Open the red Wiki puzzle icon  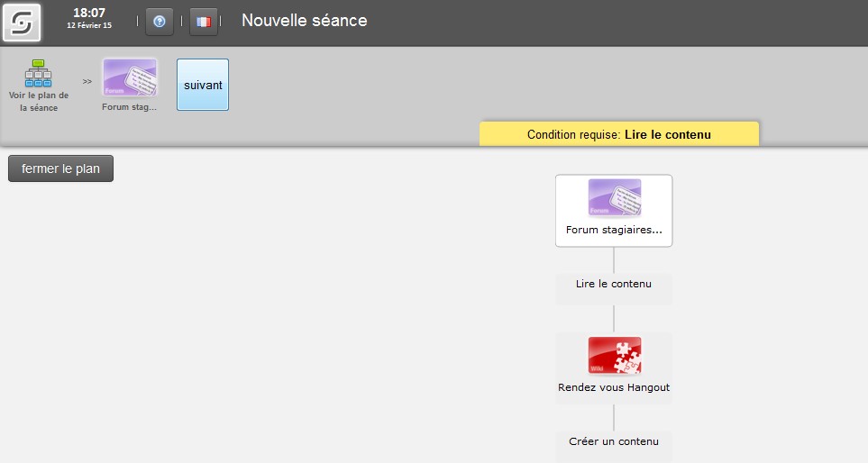coord(615,356)
